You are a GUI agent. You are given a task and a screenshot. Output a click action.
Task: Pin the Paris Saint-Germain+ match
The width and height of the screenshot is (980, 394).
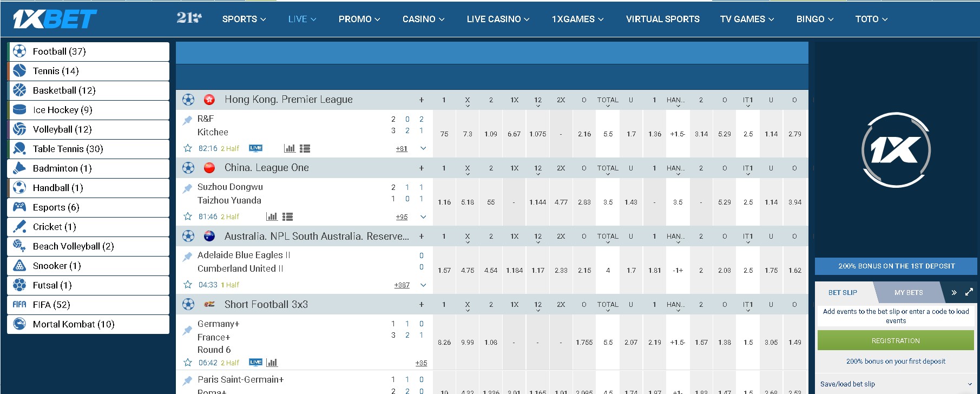[188, 380]
